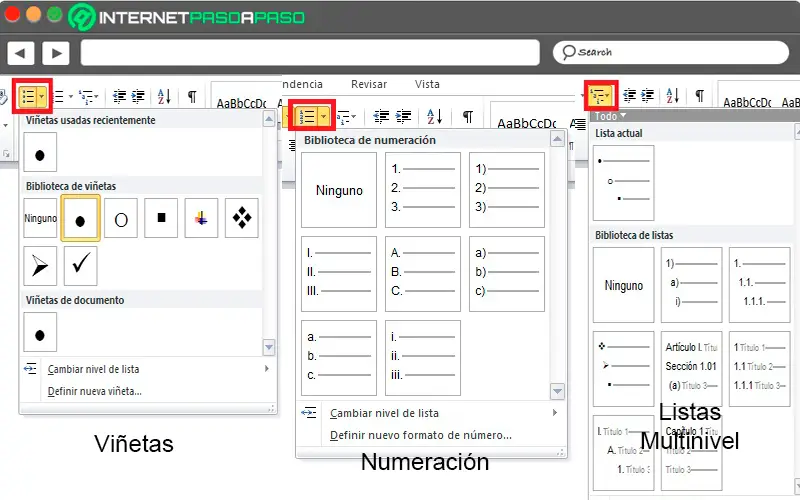Toggle paragraph marks icon above the multilevel panel
Viewport: 800px width, 500px height.
pyautogui.click(x=699, y=95)
